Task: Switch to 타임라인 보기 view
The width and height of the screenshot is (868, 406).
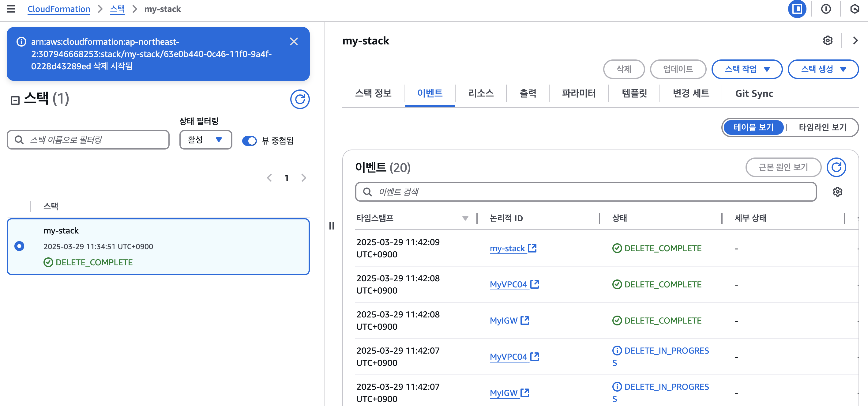Action: (822, 127)
